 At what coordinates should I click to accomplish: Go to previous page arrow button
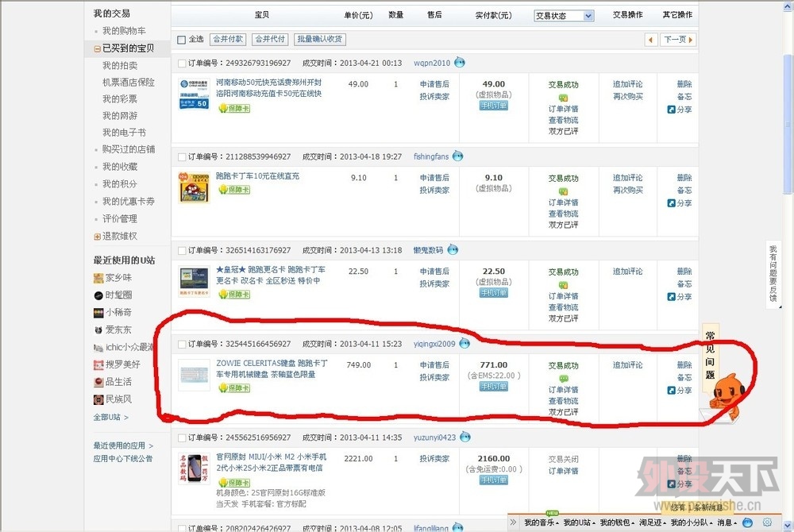click(x=651, y=40)
